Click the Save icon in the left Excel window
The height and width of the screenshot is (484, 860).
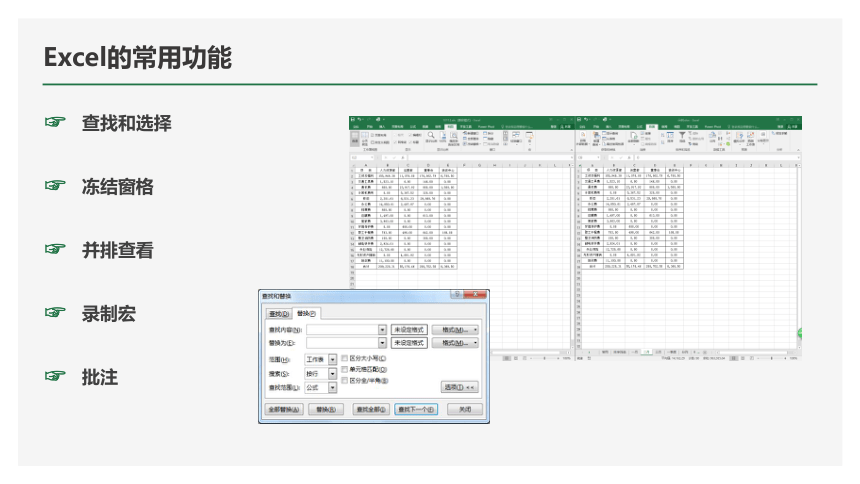coord(353,119)
